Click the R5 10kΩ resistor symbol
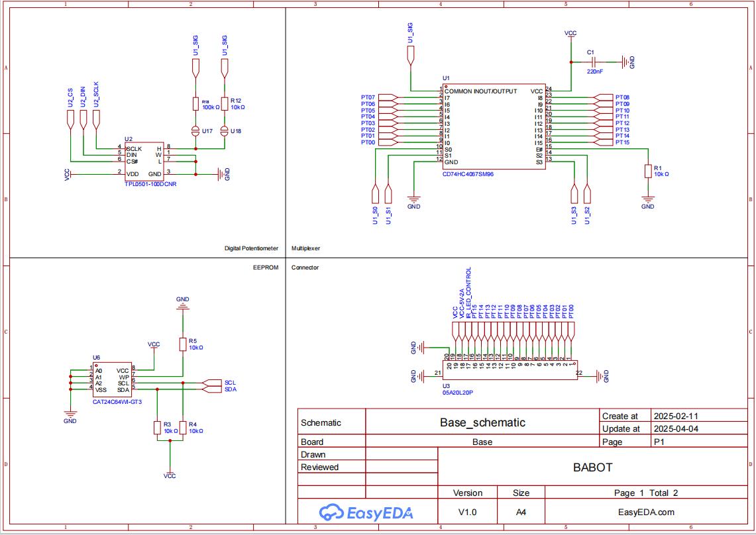The height and width of the screenshot is (535, 756). click(x=182, y=344)
